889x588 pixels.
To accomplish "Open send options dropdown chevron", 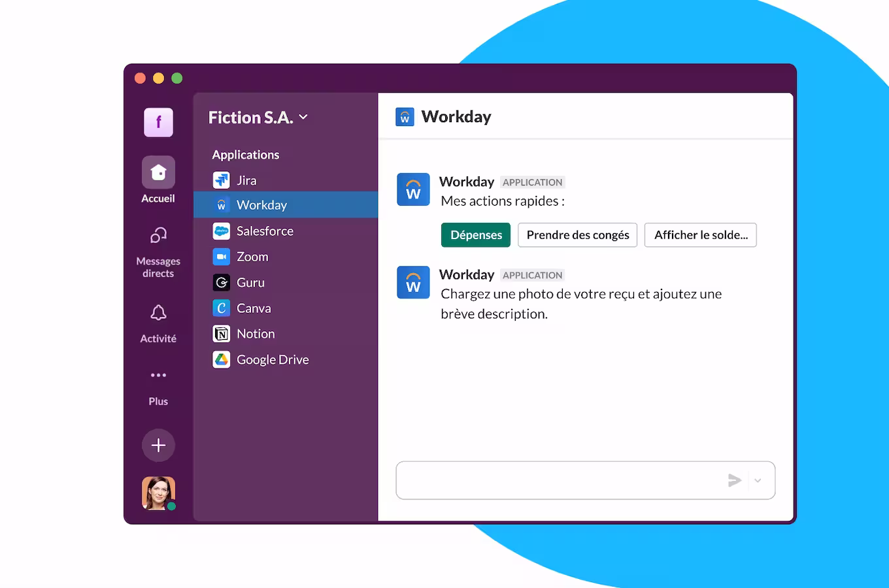I will point(758,480).
